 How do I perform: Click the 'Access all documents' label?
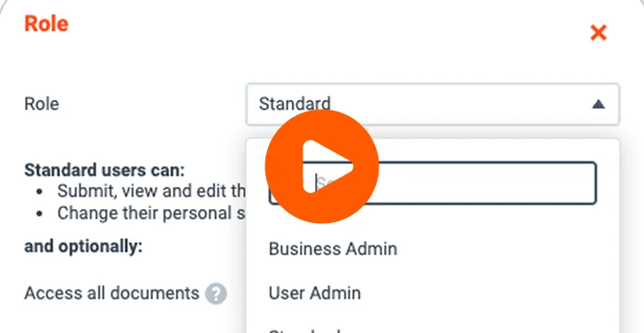111,293
